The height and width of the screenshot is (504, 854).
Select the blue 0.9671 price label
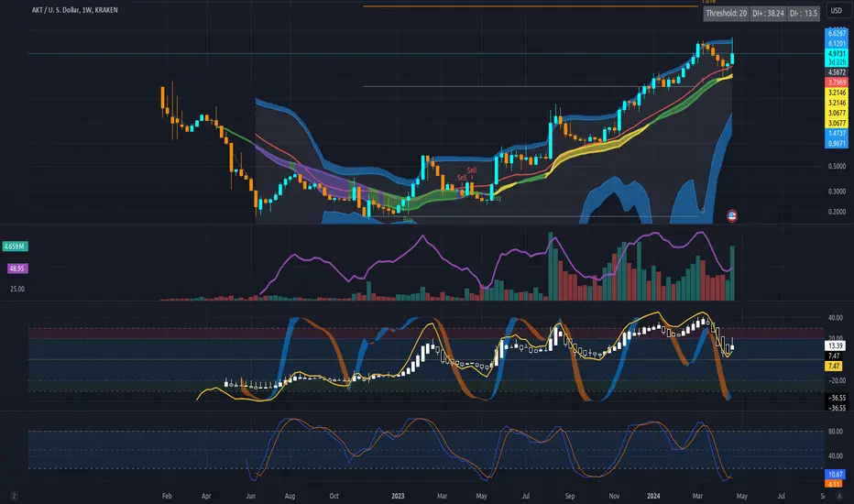click(837, 143)
